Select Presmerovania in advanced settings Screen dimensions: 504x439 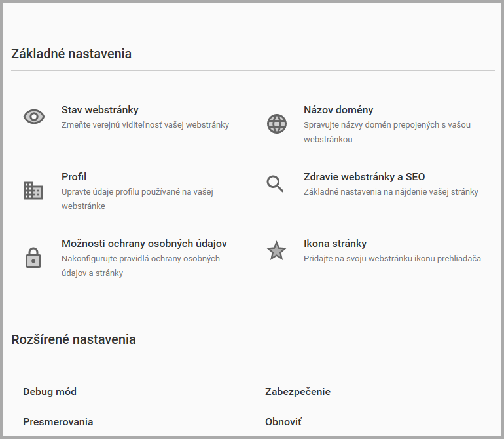point(58,422)
